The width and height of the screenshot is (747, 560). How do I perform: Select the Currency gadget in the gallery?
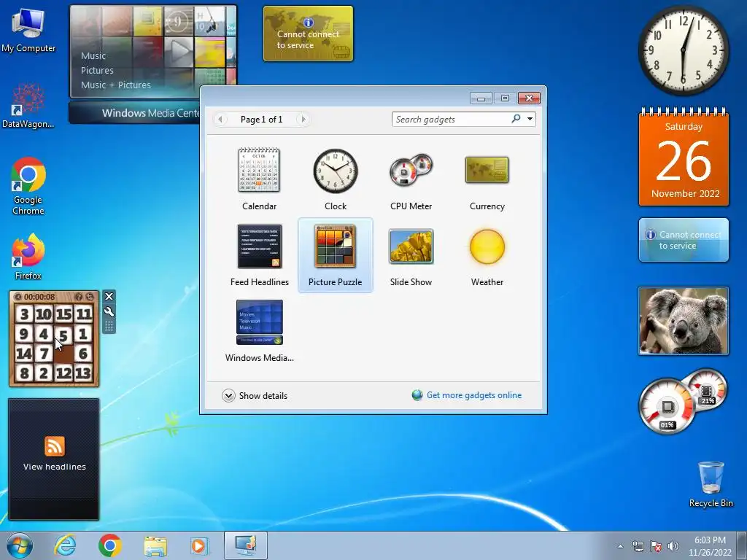[x=487, y=179]
